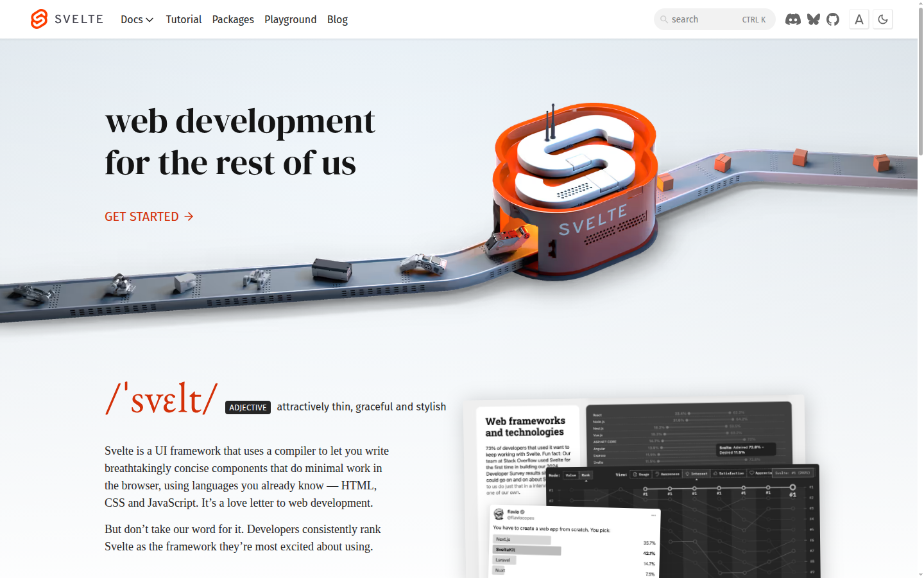
Task: Visit the Blog from the navigation
Action: pos(338,19)
